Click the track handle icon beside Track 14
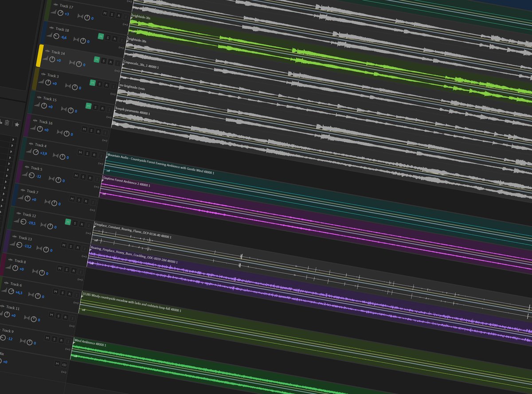 click(48, 51)
